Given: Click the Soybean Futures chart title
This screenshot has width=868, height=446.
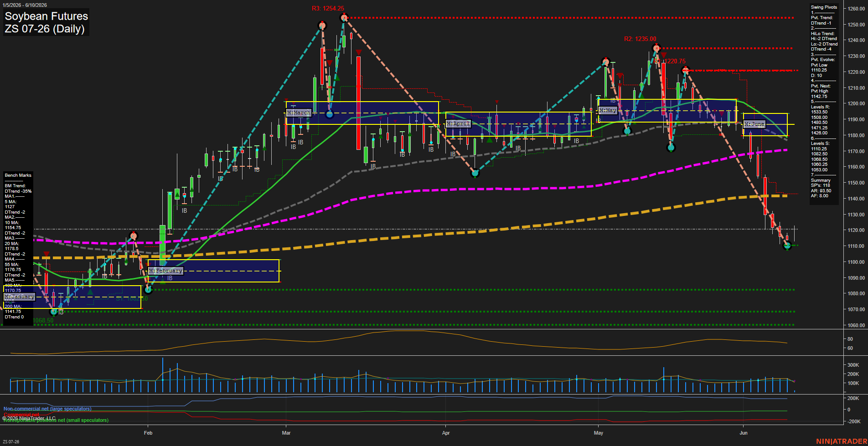Looking at the screenshot, I should coord(46,16).
